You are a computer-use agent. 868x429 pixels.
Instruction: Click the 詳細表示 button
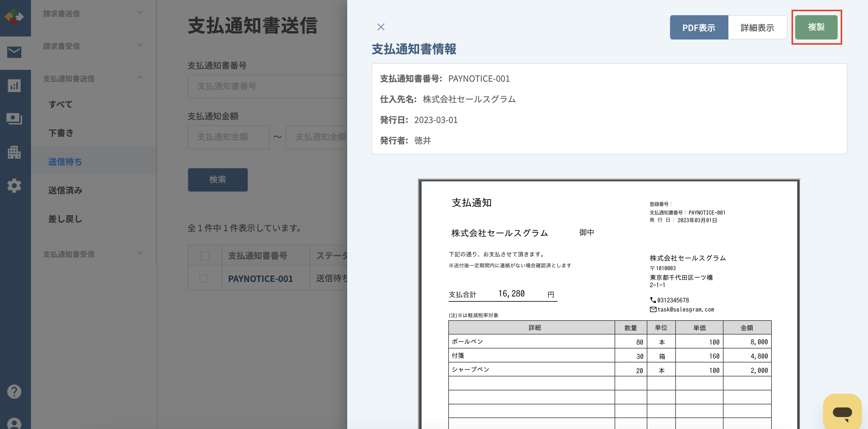coord(757,28)
